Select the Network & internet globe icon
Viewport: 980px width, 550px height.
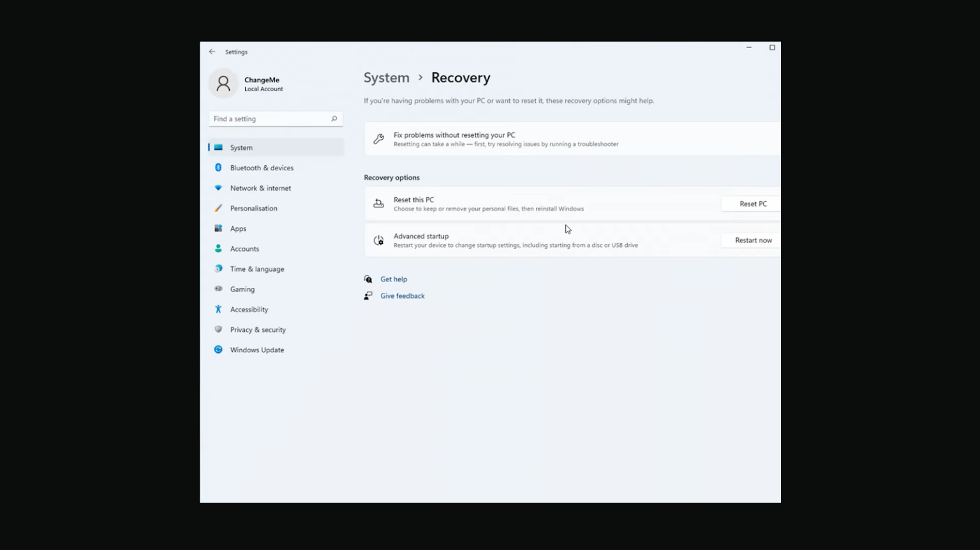click(219, 188)
